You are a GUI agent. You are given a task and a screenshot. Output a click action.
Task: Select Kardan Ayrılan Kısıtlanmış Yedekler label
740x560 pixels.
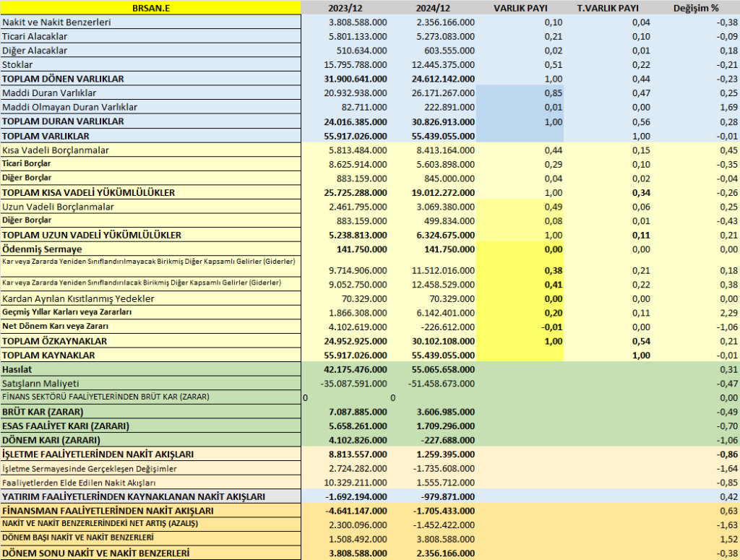click(x=150, y=298)
